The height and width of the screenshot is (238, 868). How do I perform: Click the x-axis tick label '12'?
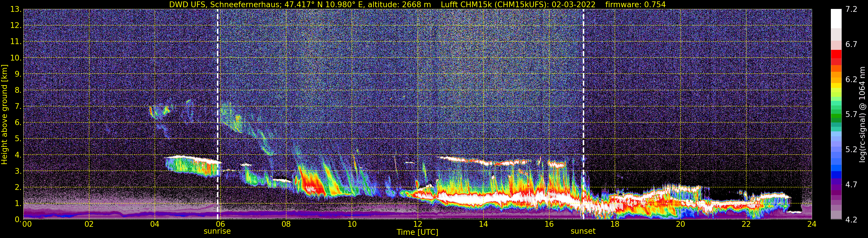(417, 224)
